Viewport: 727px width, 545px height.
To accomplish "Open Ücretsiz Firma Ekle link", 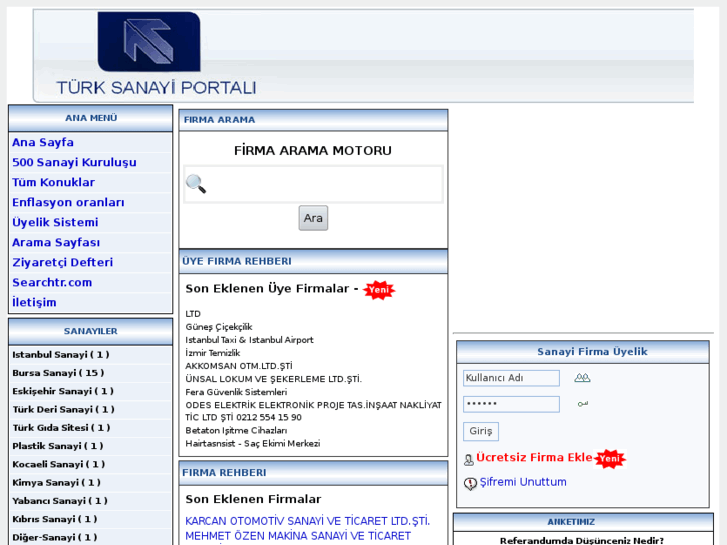I will pyautogui.click(x=534, y=457).
